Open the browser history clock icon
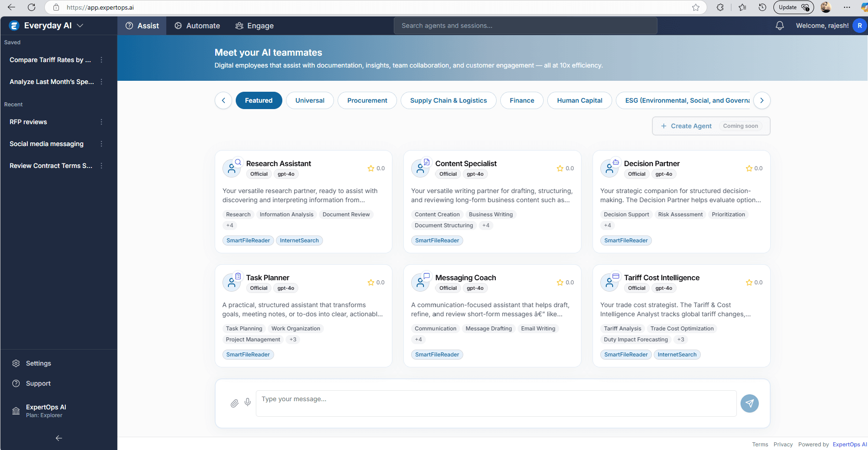This screenshot has width=868, height=450. point(762,7)
